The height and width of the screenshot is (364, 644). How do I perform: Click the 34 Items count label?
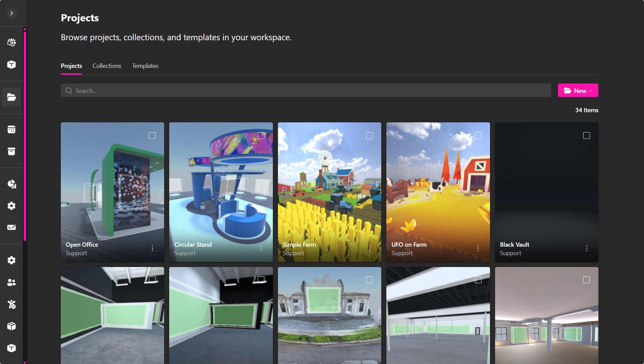(x=587, y=110)
